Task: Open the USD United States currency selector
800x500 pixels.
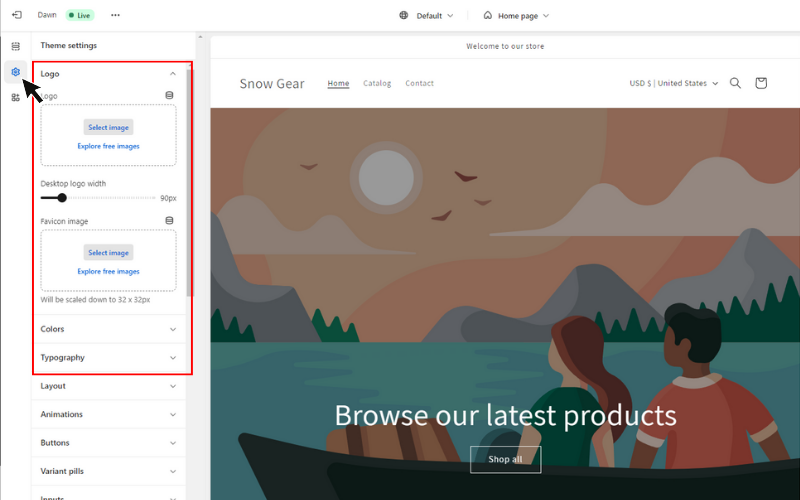Action: pos(673,83)
